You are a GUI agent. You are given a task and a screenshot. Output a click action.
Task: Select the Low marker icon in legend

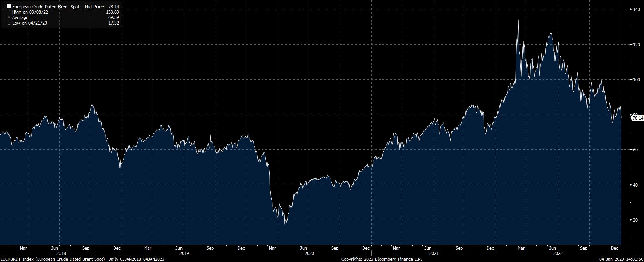tap(9, 23)
